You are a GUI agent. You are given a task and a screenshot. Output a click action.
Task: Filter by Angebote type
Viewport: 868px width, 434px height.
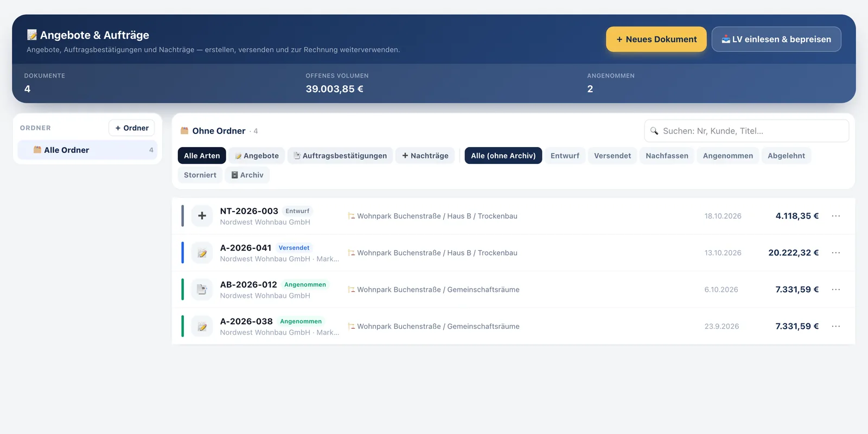pos(257,156)
